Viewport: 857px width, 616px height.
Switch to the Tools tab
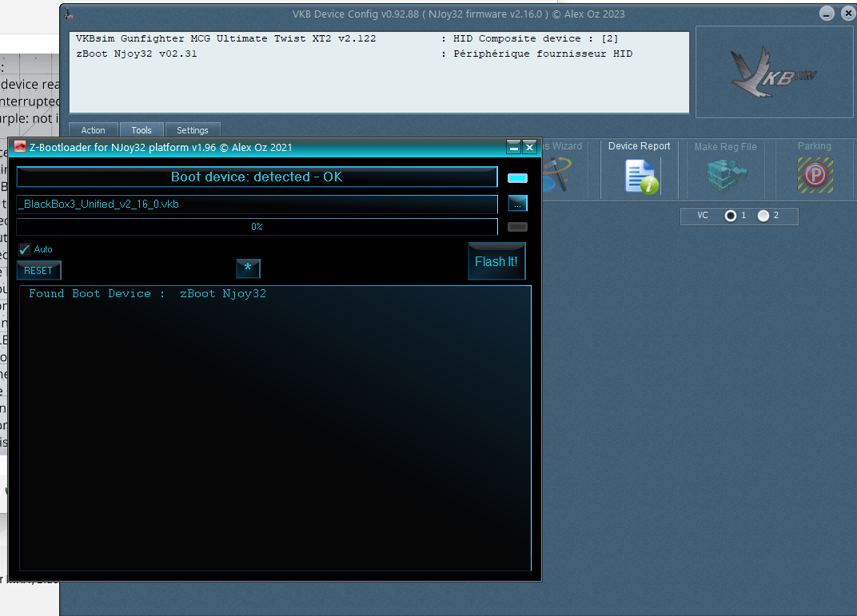[x=142, y=130]
